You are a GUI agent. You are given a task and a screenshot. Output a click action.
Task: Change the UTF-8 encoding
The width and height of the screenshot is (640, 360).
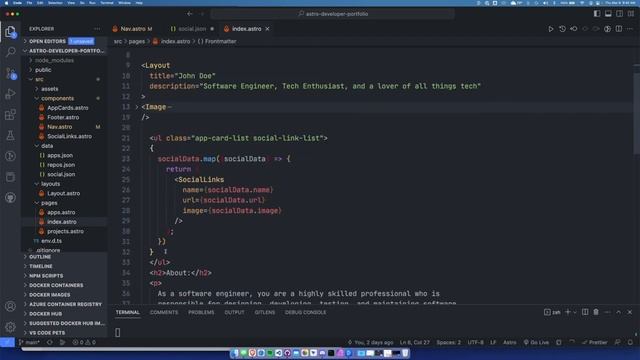coord(476,342)
